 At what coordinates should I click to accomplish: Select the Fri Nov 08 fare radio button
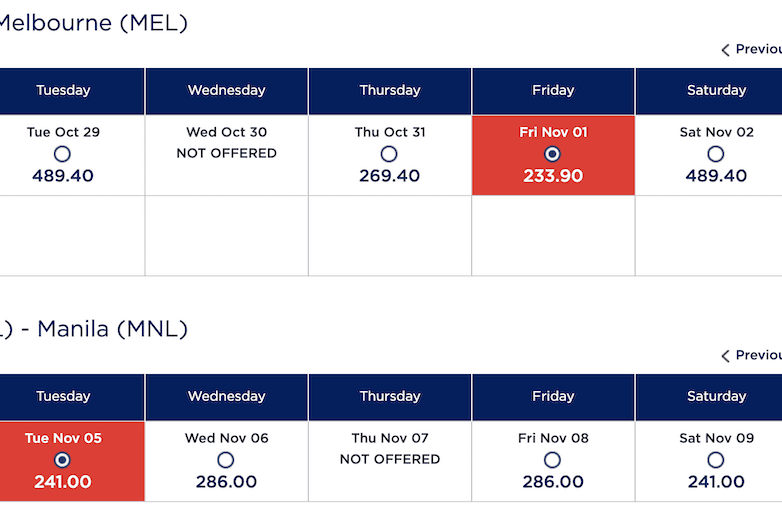pyautogui.click(x=553, y=460)
